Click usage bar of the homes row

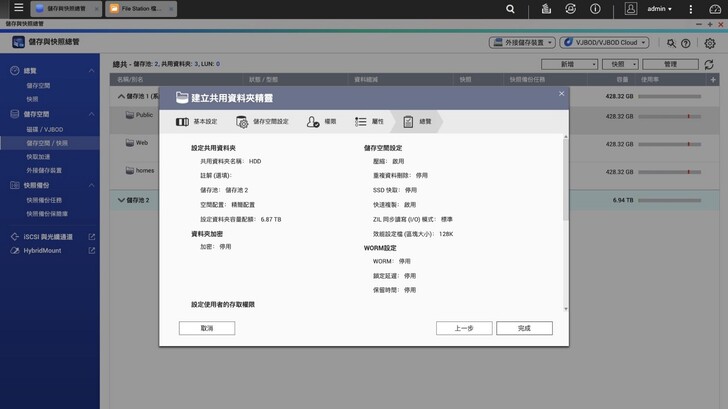(670, 172)
